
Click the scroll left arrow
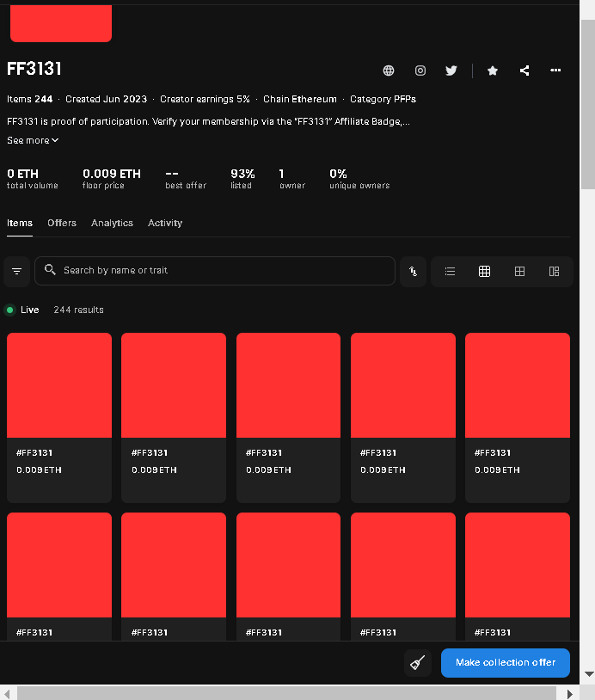pyautogui.click(x=7, y=694)
